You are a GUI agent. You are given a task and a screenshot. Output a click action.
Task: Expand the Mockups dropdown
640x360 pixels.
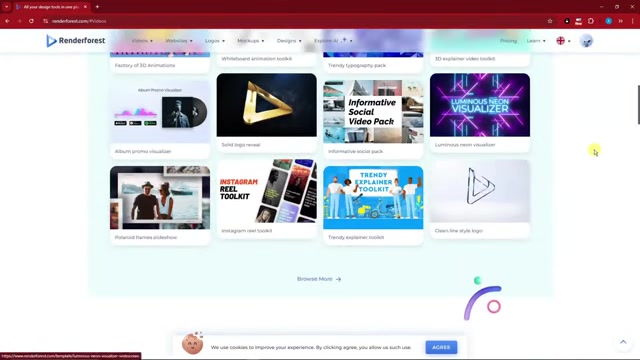click(x=251, y=41)
